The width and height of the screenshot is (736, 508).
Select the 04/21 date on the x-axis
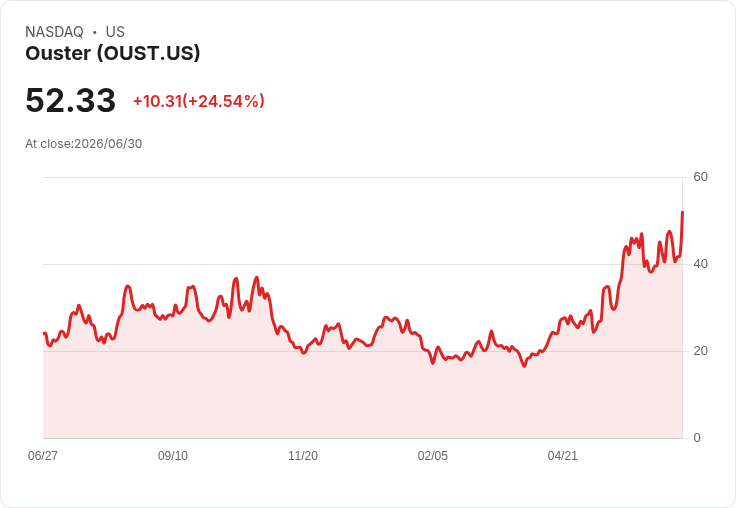pos(562,455)
